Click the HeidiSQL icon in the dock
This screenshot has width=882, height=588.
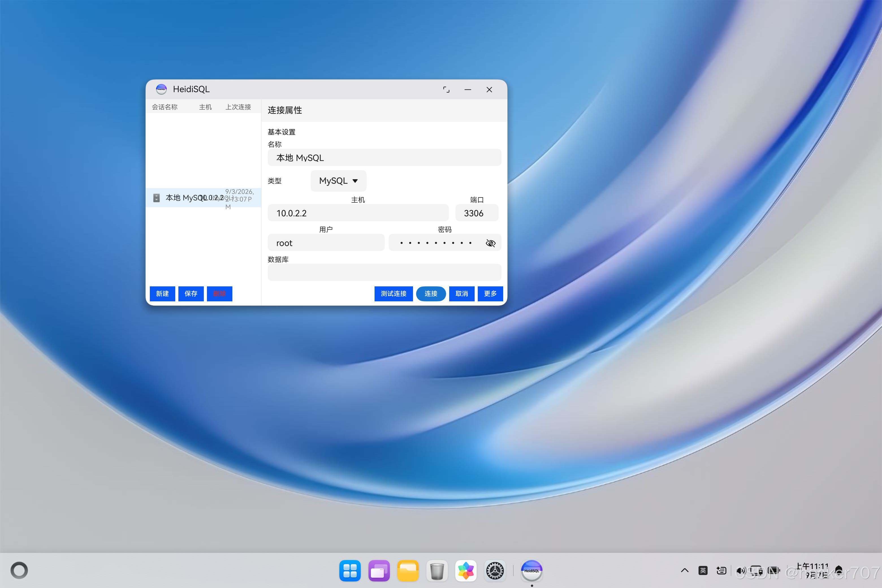click(532, 571)
